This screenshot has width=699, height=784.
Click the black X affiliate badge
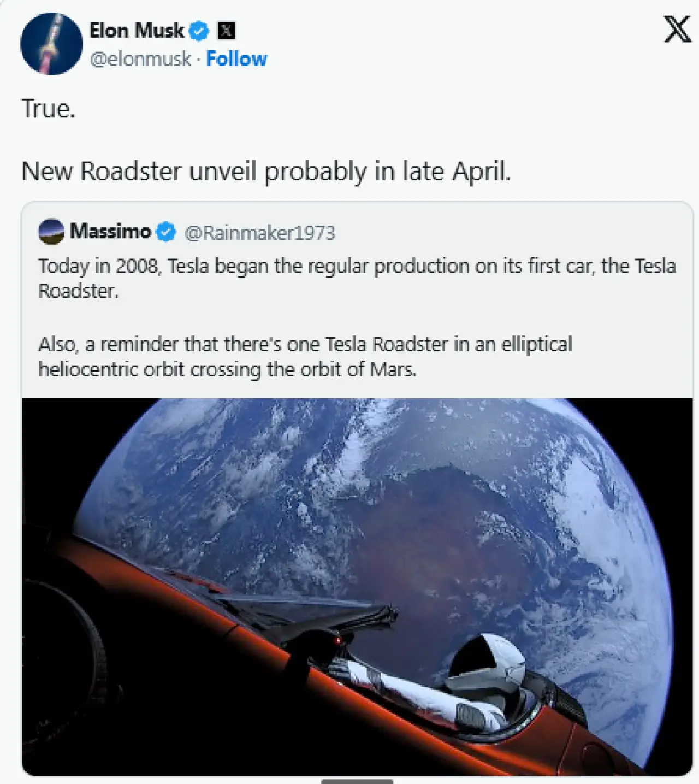click(x=226, y=31)
